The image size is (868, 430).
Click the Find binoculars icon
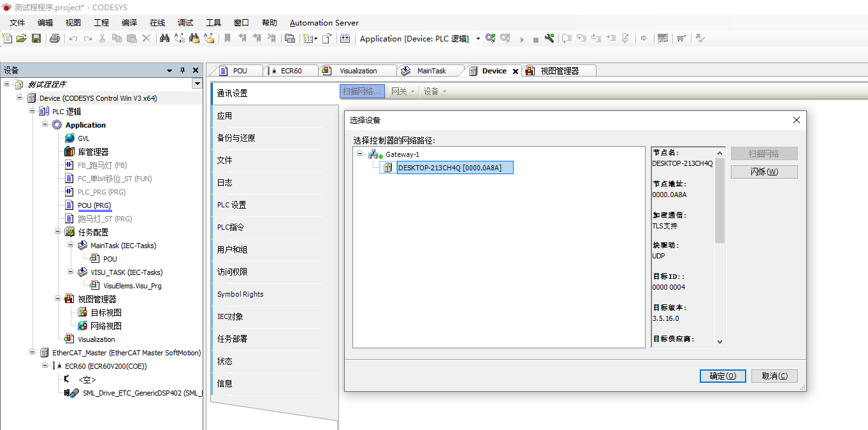click(164, 38)
